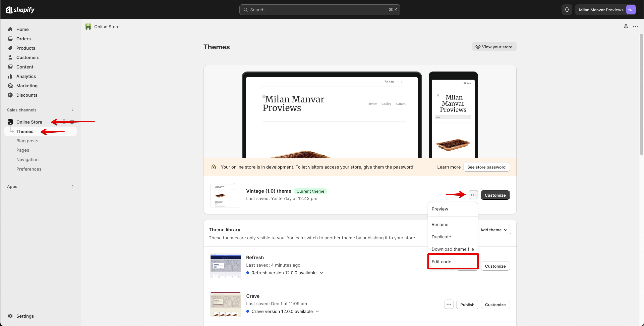Select Preview from the theme menu
644x326 pixels.
click(x=453, y=209)
